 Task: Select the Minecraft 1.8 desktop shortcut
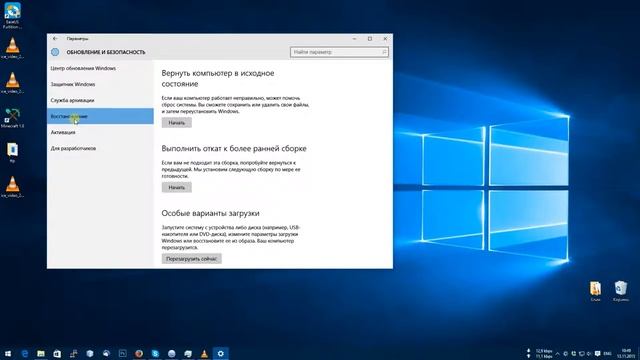[12, 118]
